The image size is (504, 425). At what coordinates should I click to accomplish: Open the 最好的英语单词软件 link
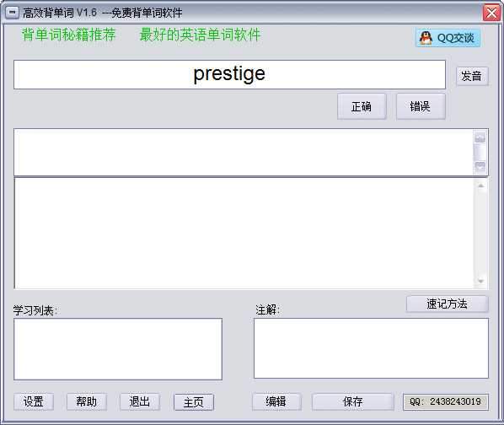click(x=200, y=35)
